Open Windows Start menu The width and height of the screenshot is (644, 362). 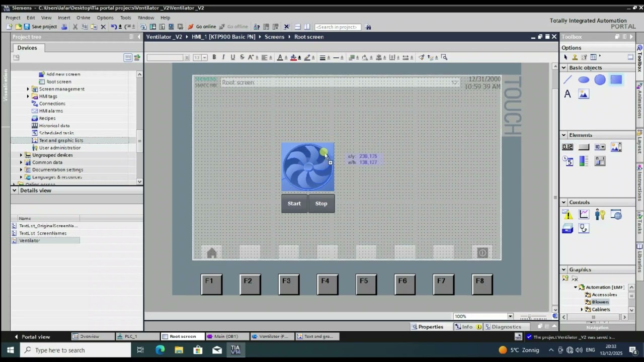pos(10,350)
